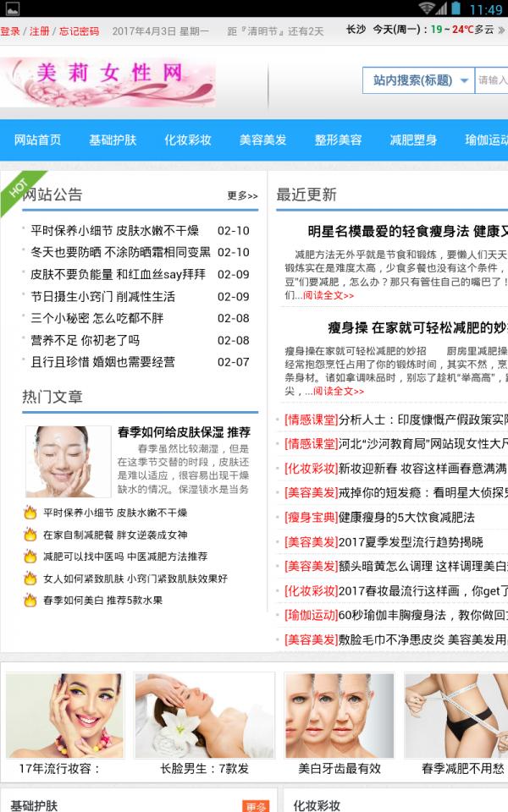Open the 网站首页 navigation tab

tap(38, 140)
